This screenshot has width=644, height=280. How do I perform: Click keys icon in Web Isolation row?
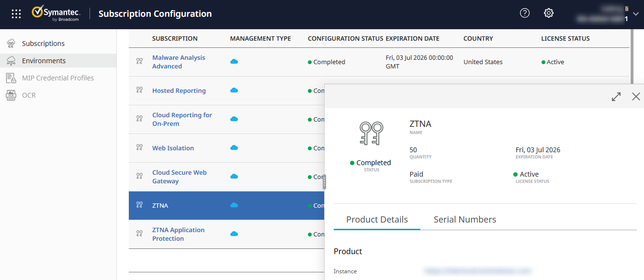(x=139, y=147)
